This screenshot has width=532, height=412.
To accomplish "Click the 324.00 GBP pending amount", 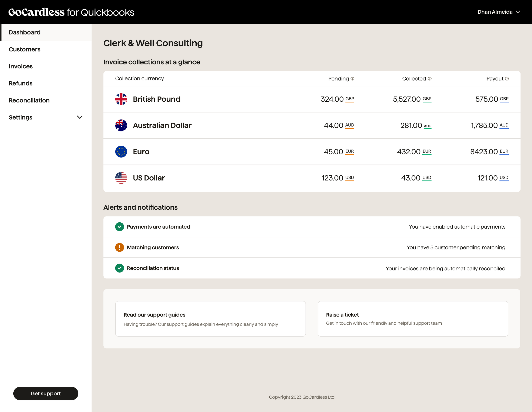I will (337, 99).
